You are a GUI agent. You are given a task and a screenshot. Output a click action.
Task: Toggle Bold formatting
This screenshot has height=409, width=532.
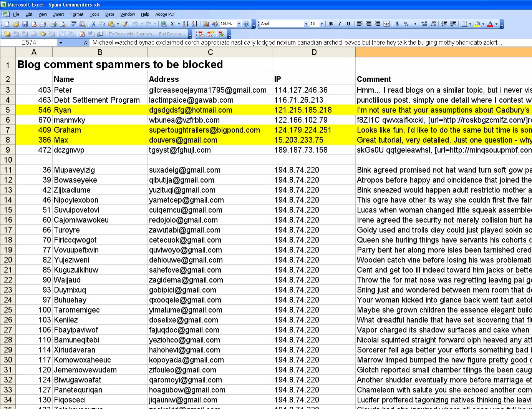331,24
